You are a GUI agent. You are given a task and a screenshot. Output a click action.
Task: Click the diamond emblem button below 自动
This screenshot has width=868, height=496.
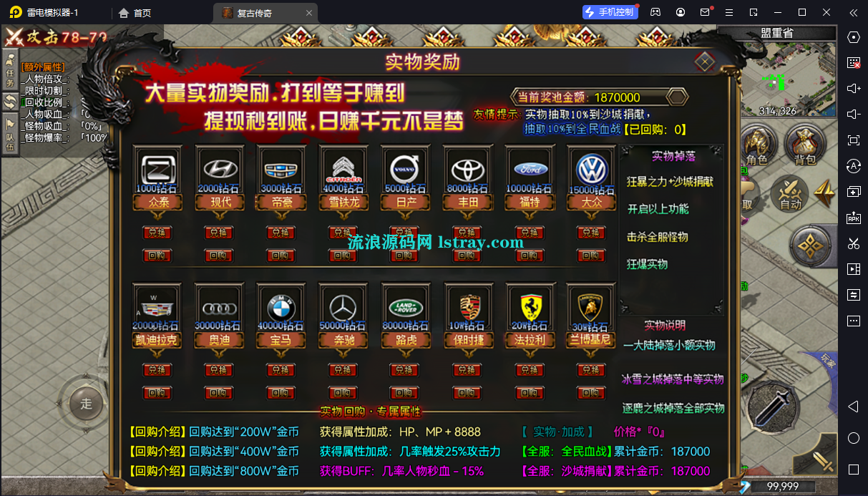809,245
